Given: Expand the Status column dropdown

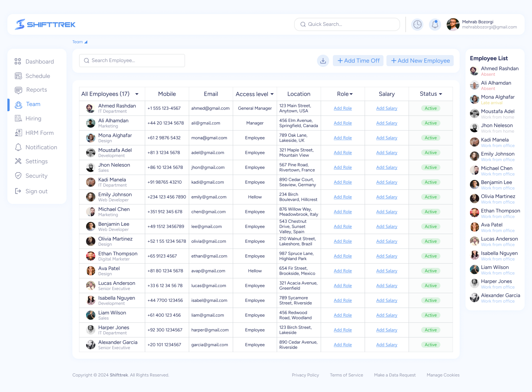Looking at the screenshot, I should 440,94.
